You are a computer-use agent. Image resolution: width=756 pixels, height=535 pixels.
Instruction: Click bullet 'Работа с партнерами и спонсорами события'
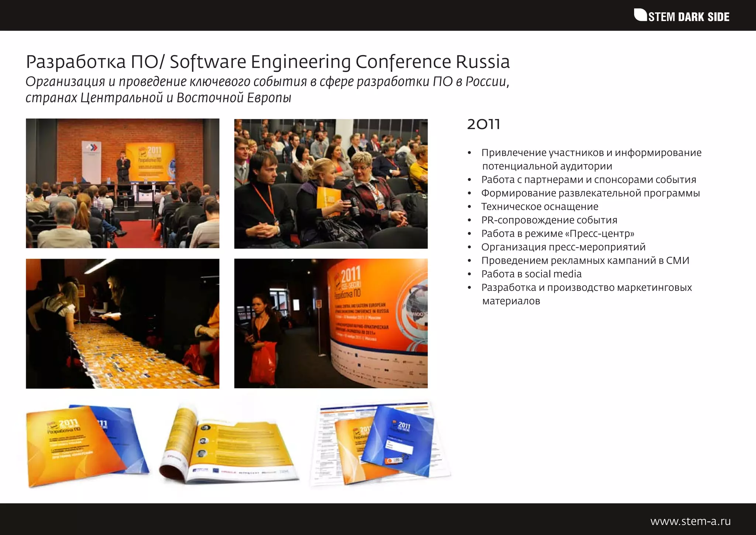pos(589,180)
